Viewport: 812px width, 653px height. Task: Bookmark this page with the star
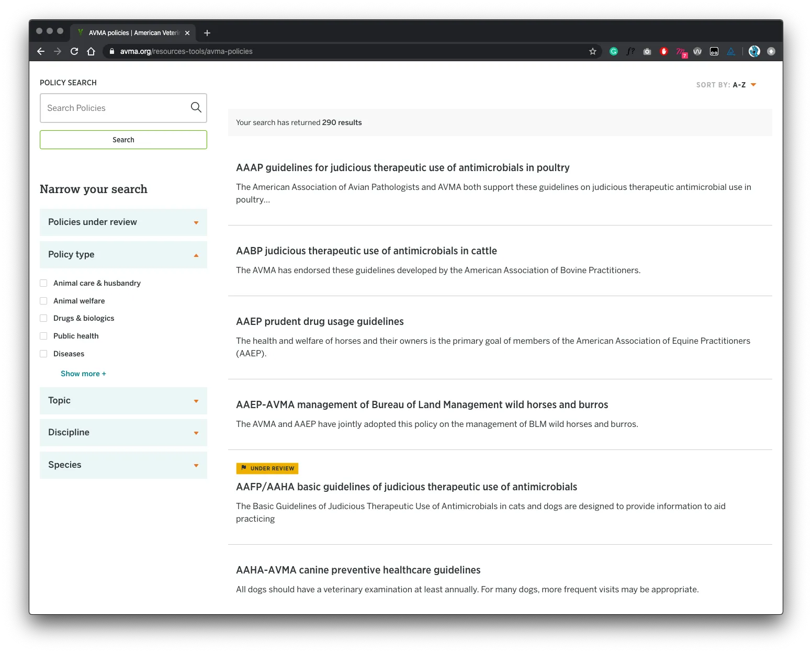point(593,51)
